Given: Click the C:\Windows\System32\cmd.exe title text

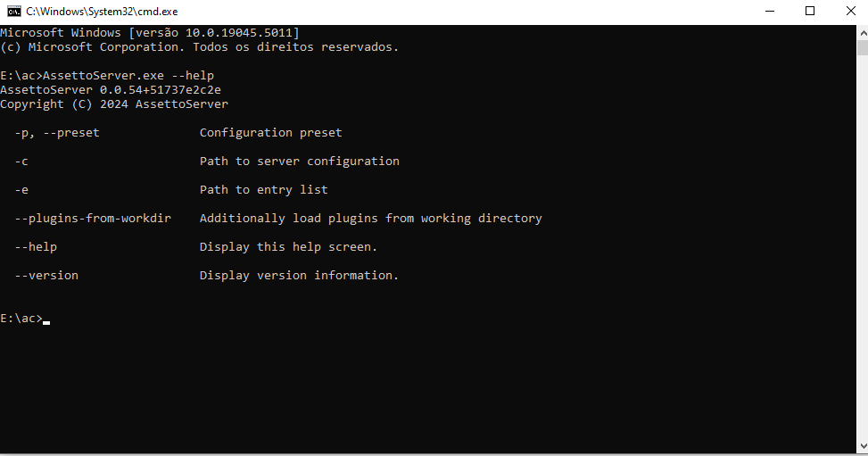Looking at the screenshot, I should click(102, 11).
